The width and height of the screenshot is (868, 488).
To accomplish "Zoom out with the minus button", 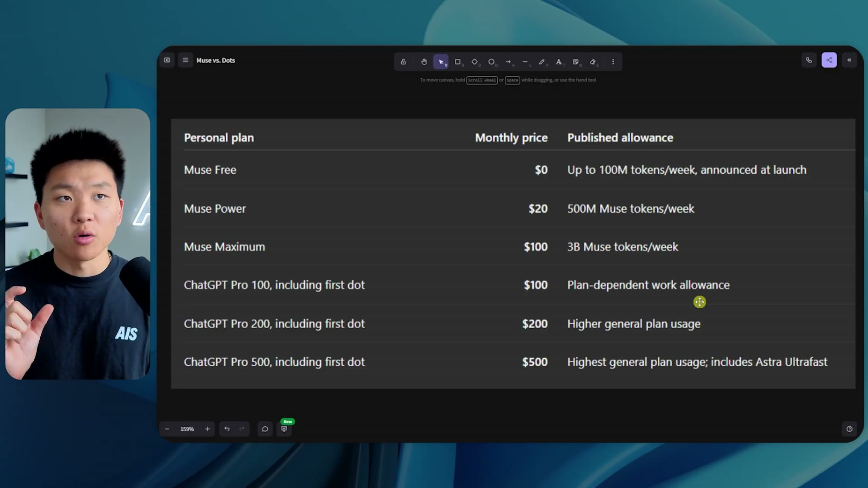I will (x=167, y=429).
